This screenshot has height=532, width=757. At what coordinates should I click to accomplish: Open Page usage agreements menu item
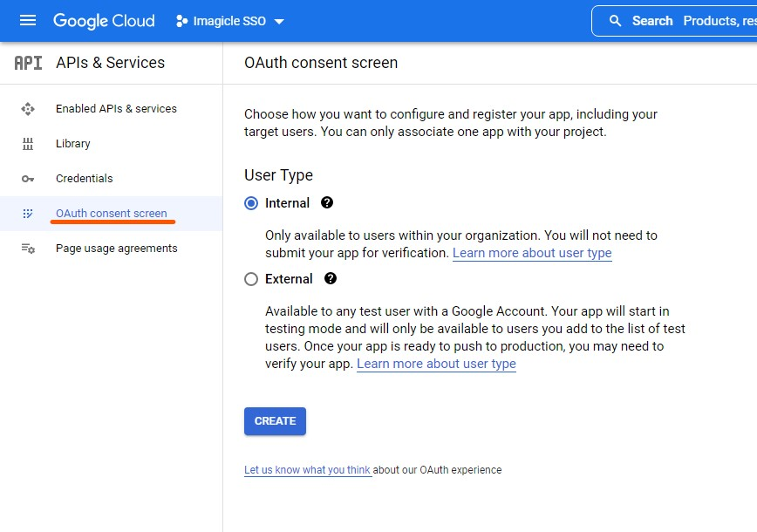coord(116,249)
